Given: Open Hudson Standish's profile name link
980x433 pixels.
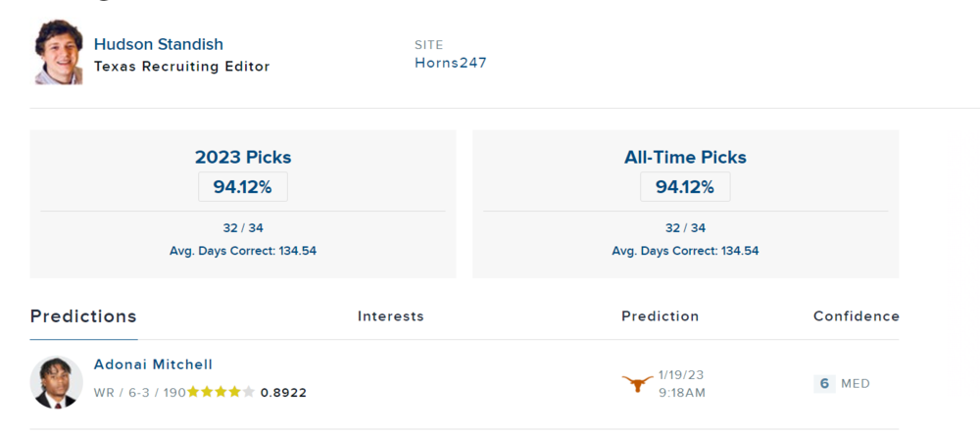Looking at the screenshot, I should (x=159, y=44).
